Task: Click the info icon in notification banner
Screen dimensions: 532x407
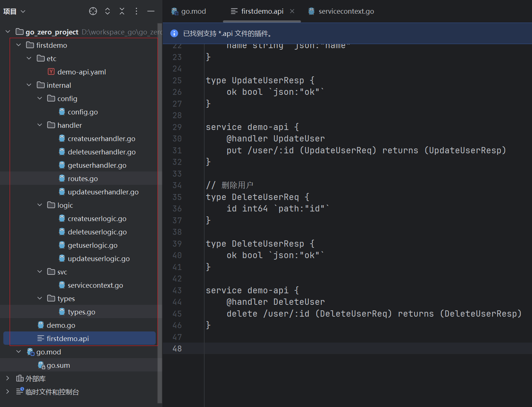Action: (174, 33)
